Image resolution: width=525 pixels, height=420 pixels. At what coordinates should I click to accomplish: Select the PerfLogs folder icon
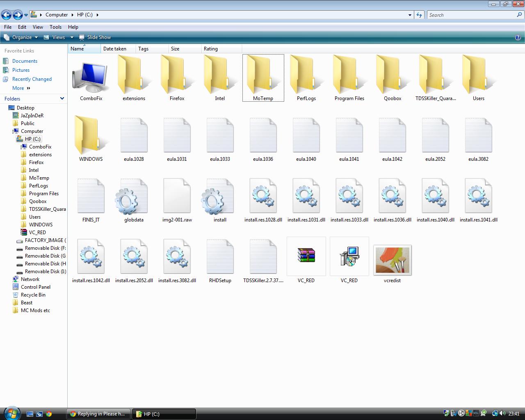[306, 75]
